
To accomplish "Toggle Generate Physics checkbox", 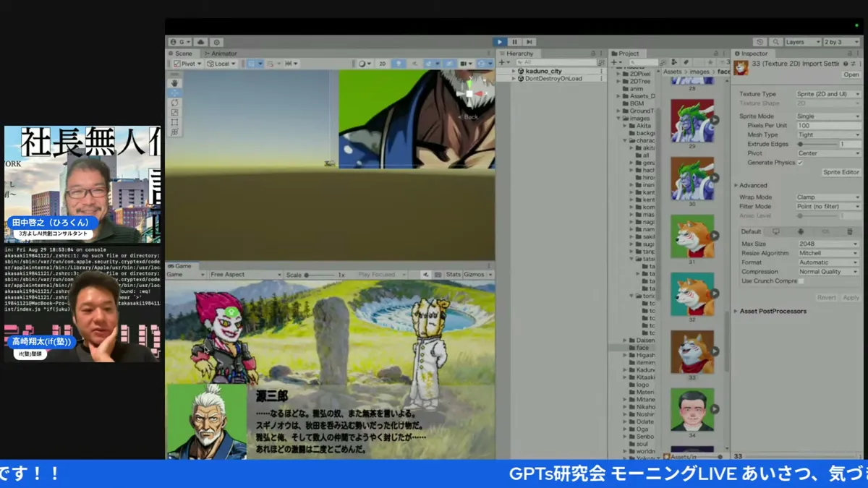I will click(x=800, y=163).
